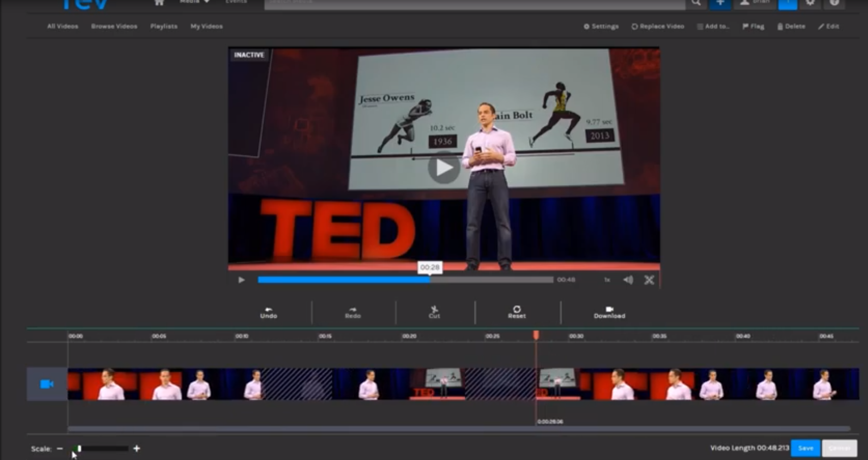Screen dimensions: 868x460
Task: Click the blue camera video track icon
Action: [x=47, y=384]
